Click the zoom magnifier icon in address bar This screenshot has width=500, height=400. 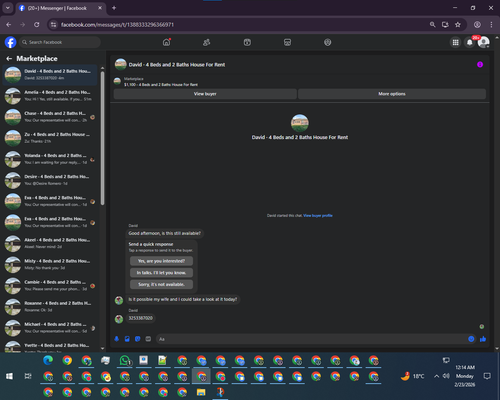click(x=432, y=25)
